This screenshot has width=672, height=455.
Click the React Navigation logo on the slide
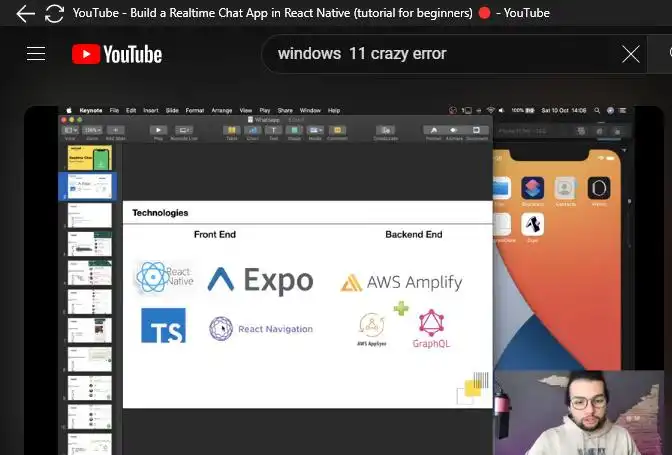(x=261, y=329)
